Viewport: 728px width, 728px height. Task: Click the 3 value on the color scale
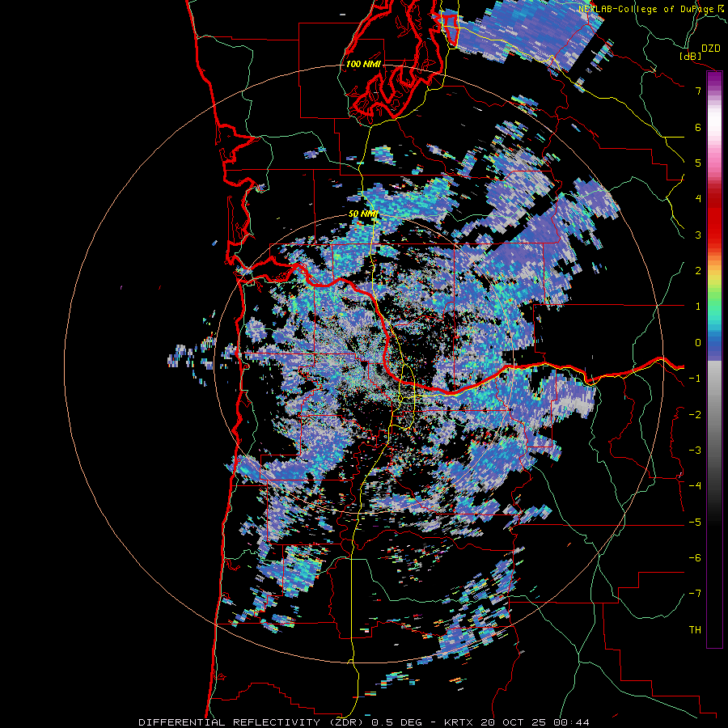pos(698,235)
